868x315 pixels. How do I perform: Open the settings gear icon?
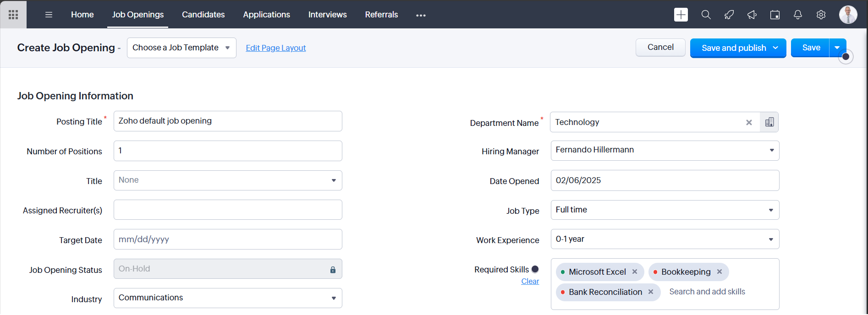[821, 15]
